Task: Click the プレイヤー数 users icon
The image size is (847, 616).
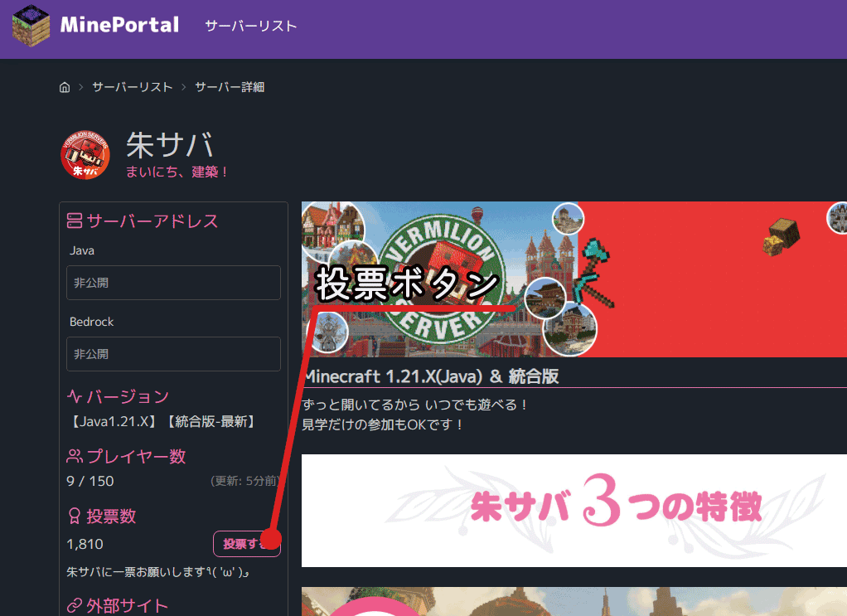Action: click(x=75, y=456)
